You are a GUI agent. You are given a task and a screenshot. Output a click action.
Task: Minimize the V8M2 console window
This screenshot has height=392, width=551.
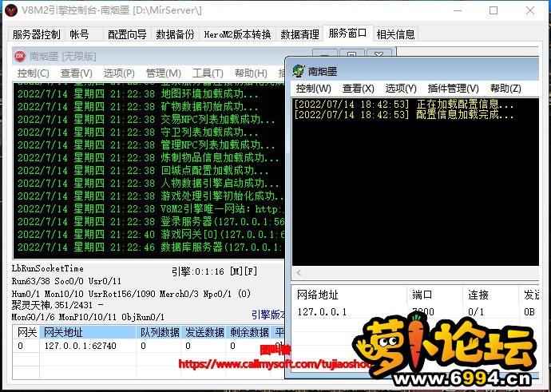click(458, 10)
